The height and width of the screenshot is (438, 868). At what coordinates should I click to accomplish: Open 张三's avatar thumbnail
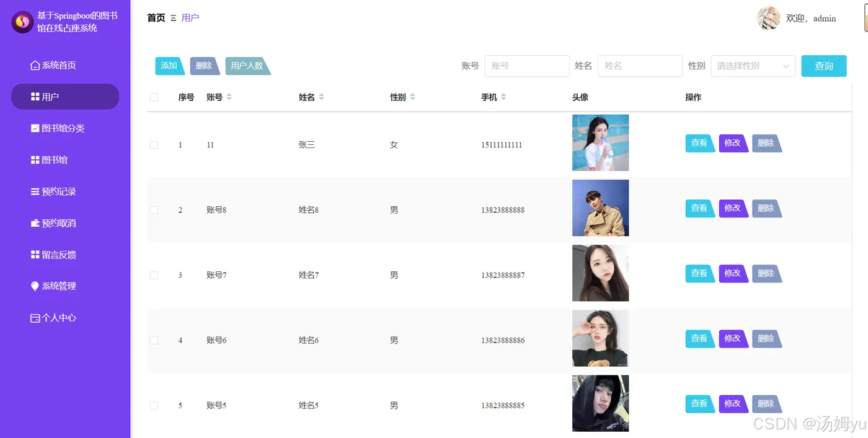point(600,142)
